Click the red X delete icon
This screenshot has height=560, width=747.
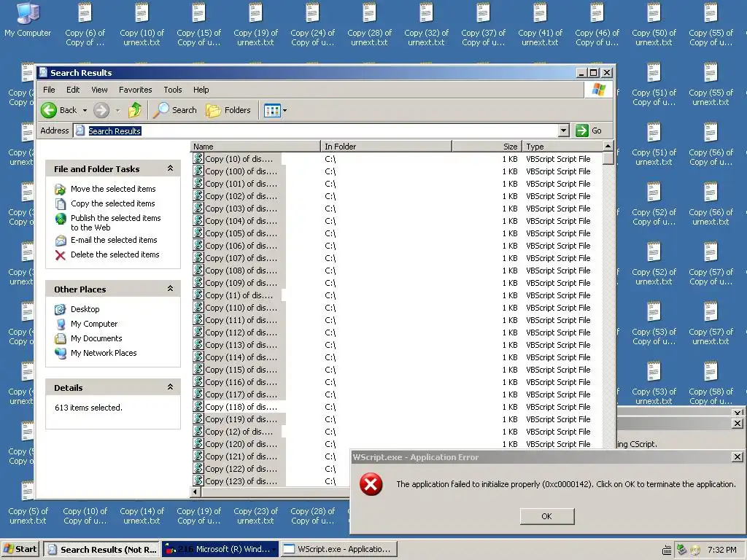[x=61, y=255]
